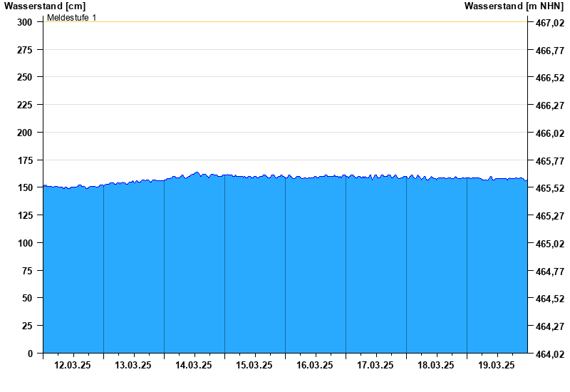Screen dimensions: 570x392
Task: Click the 464,27 value on the right axis
Action: (x=550, y=326)
